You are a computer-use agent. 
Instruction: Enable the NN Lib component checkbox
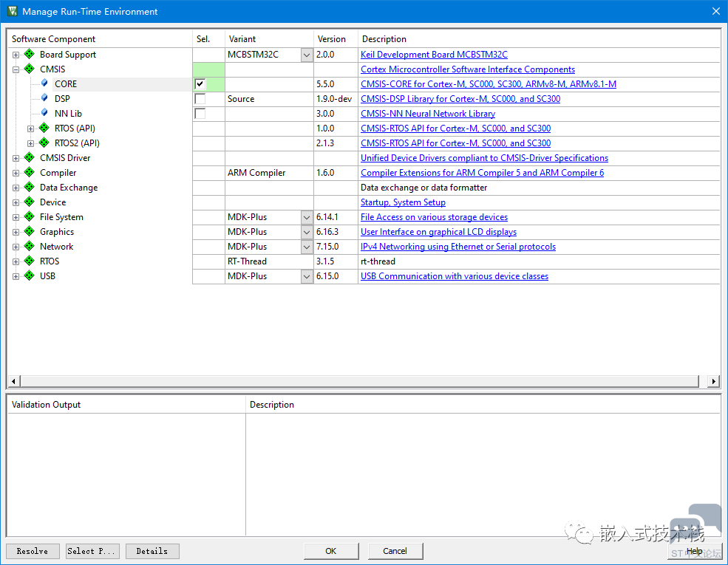(x=200, y=114)
